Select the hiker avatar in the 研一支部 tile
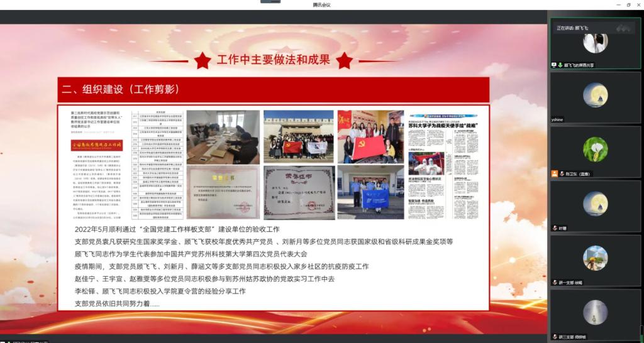This screenshot has height=343, width=644. (x=596, y=258)
